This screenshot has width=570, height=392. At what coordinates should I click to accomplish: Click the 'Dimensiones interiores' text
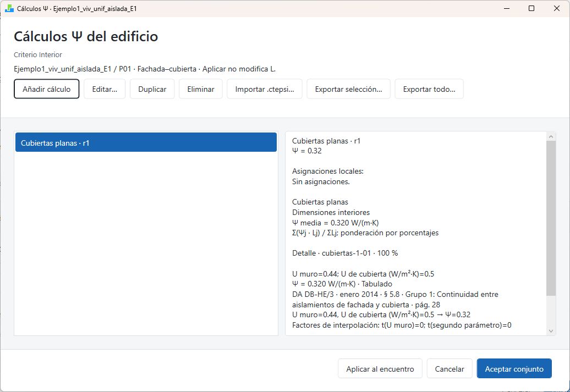click(331, 212)
